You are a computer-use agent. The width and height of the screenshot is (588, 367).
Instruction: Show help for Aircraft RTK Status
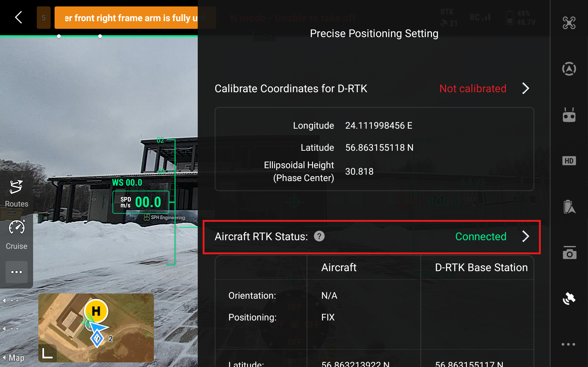pos(319,236)
